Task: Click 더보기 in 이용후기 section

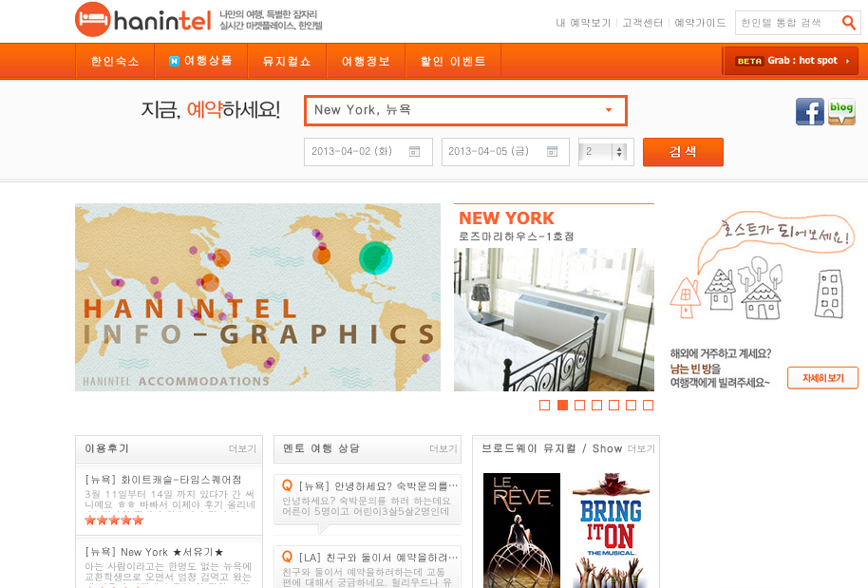Action: pos(242,448)
